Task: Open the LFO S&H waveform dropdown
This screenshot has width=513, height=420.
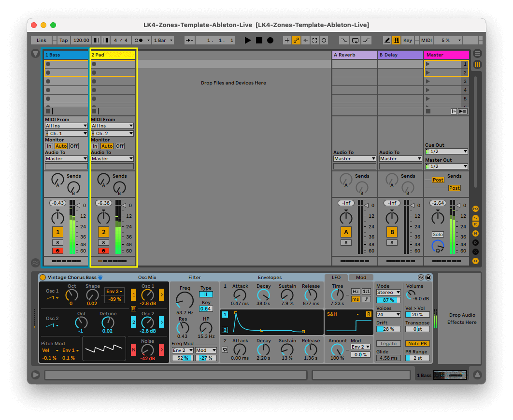Action: [343, 314]
